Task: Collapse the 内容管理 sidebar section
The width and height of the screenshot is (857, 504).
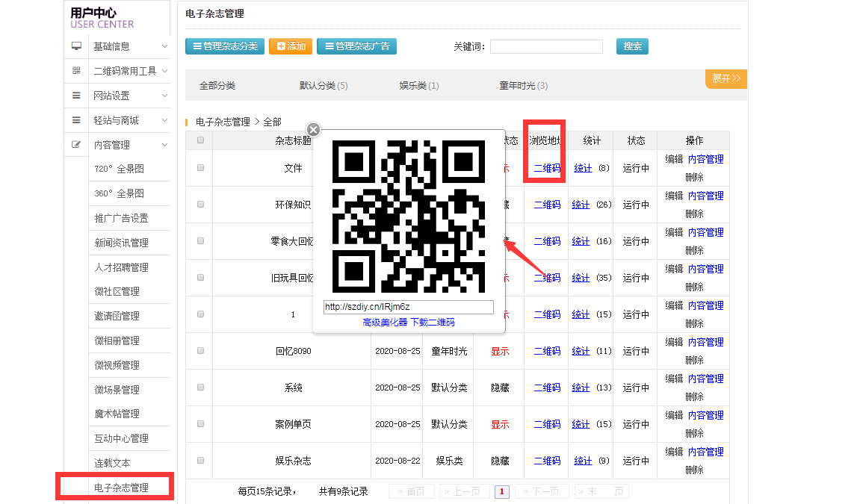Action: (x=129, y=145)
